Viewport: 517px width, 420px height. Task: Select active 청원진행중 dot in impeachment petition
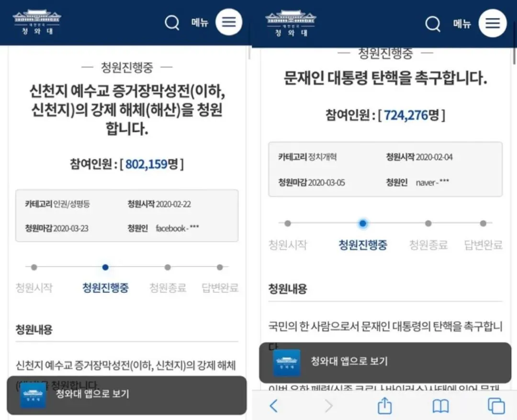tap(363, 223)
